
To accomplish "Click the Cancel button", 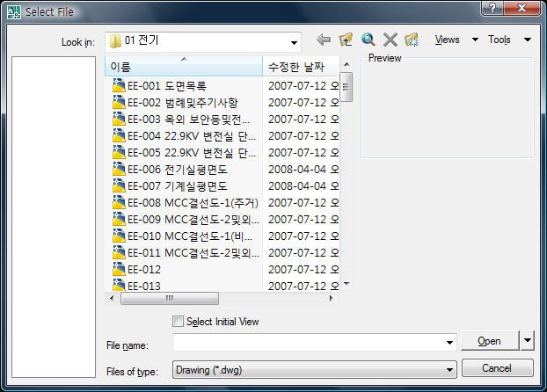I will [497, 368].
